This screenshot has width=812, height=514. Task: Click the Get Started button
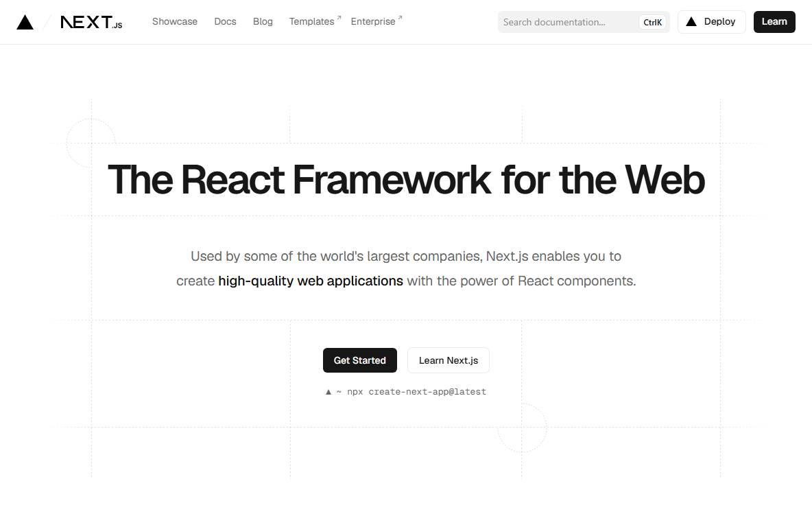point(360,360)
